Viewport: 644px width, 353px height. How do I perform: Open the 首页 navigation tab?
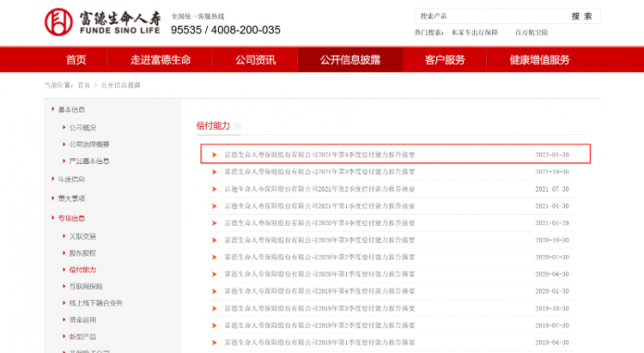76,60
